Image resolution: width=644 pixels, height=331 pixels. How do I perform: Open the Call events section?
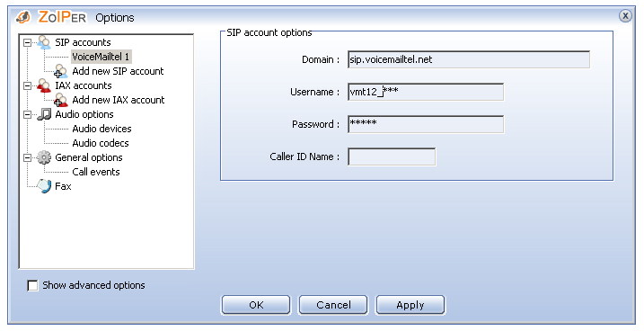96,172
